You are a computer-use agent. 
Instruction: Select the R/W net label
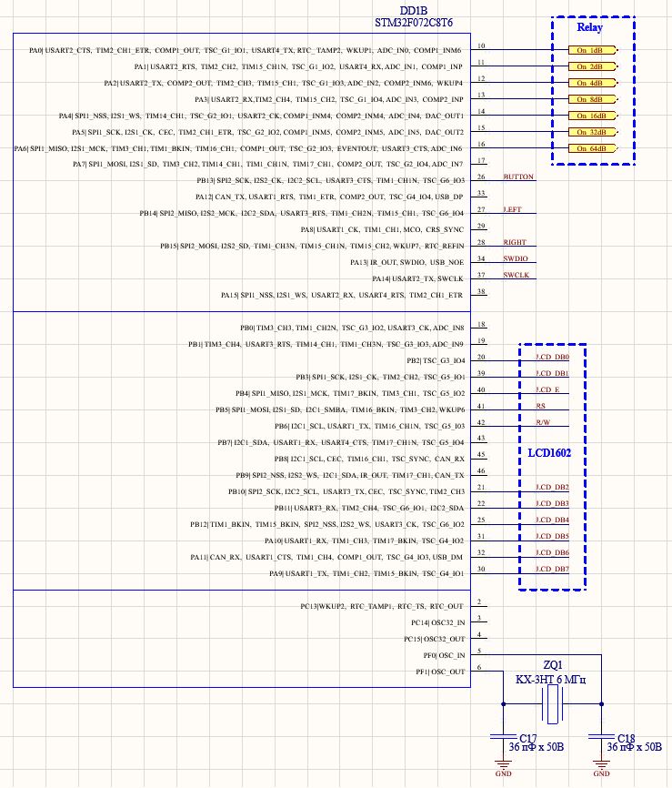click(x=543, y=422)
